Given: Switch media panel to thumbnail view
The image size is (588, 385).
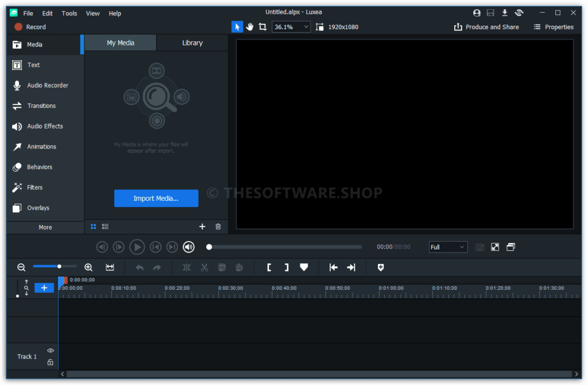Looking at the screenshot, I should pos(94,227).
